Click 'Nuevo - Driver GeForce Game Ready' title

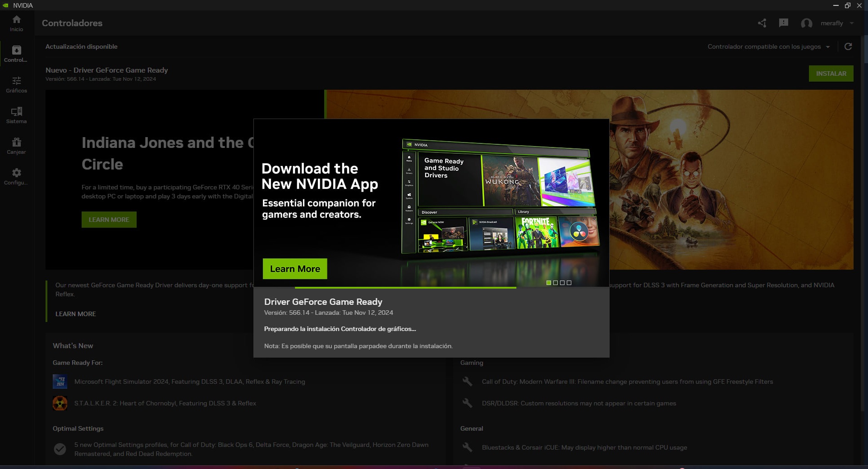click(106, 70)
